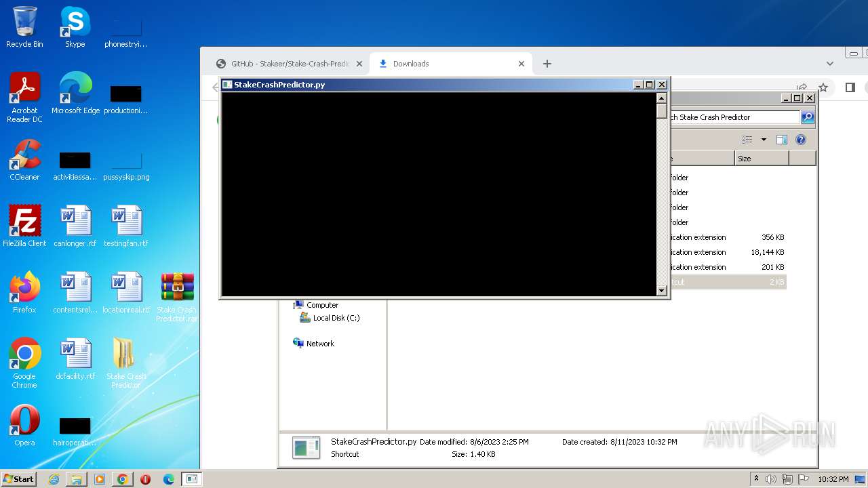This screenshot has width=868, height=488.
Task: Open Internet Explorer from taskbar
Action: [54, 479]
